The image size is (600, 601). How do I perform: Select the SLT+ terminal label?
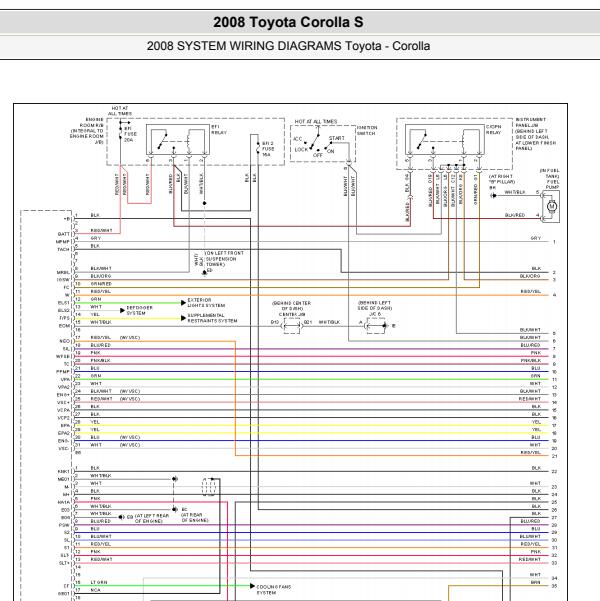click(x=64, y=563)
